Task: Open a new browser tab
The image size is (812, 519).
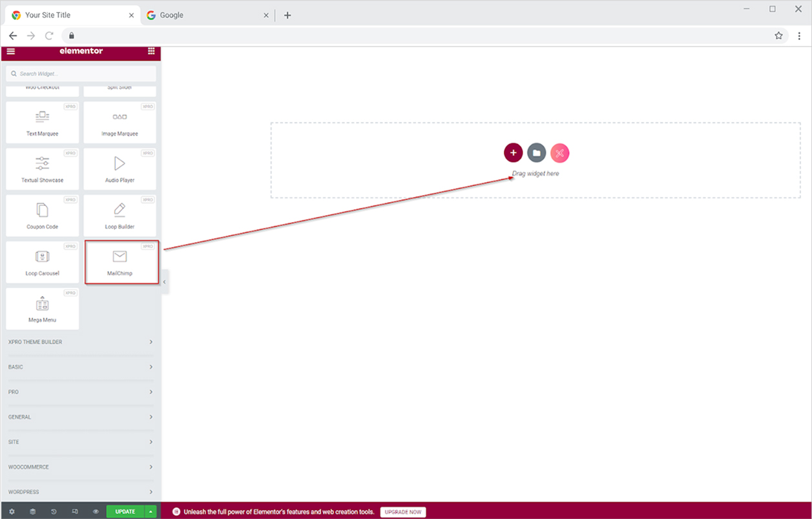Action: pyautogui.click(x=287, y=15)
